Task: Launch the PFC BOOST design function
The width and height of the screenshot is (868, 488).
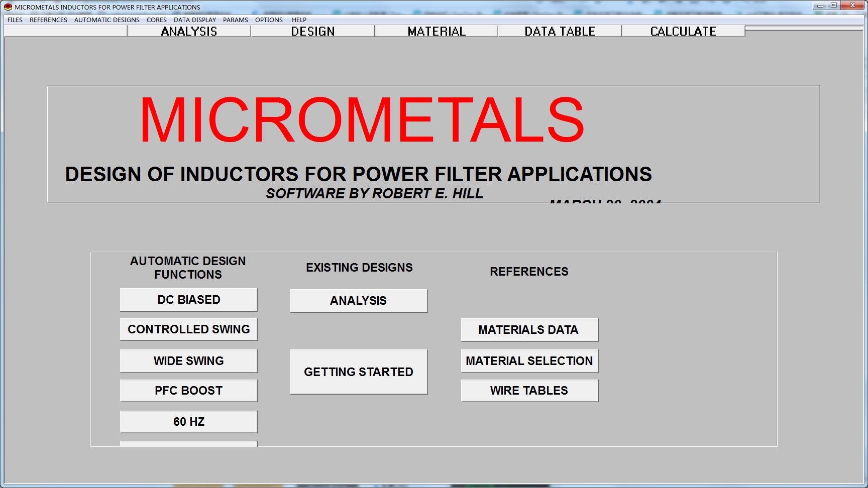Action: pyautogui.click(x=188, y=391)
